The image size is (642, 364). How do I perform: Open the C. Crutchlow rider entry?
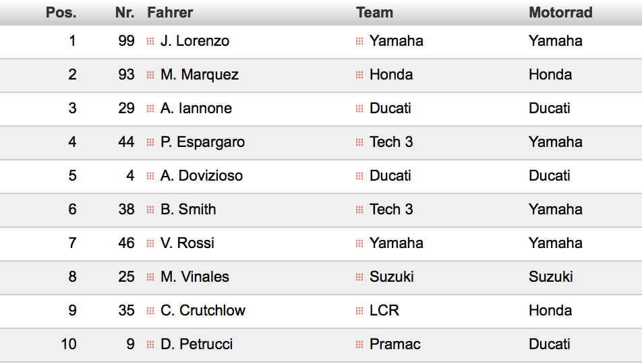[x=203, y=310]
